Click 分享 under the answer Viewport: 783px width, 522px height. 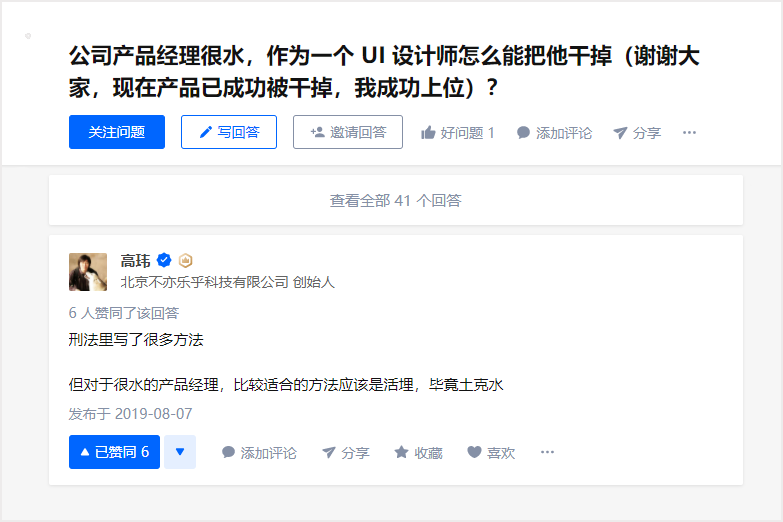click(x=346, y=453)
